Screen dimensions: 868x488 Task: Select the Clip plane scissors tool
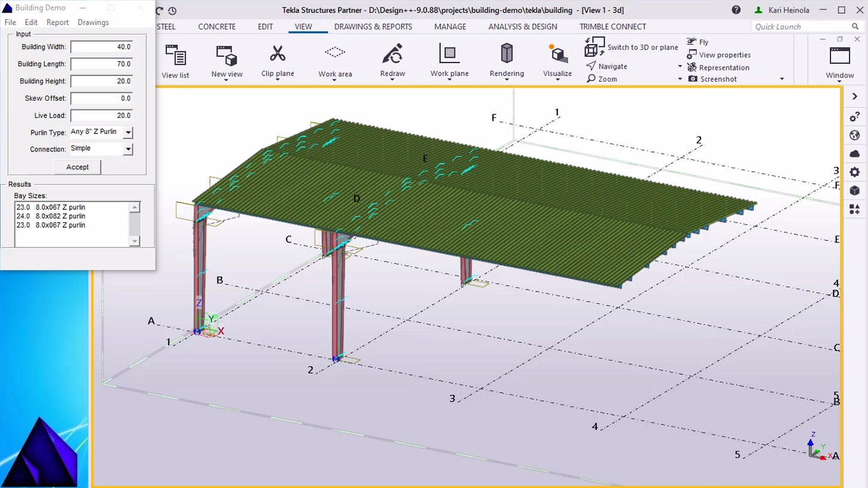click(277, 61)
